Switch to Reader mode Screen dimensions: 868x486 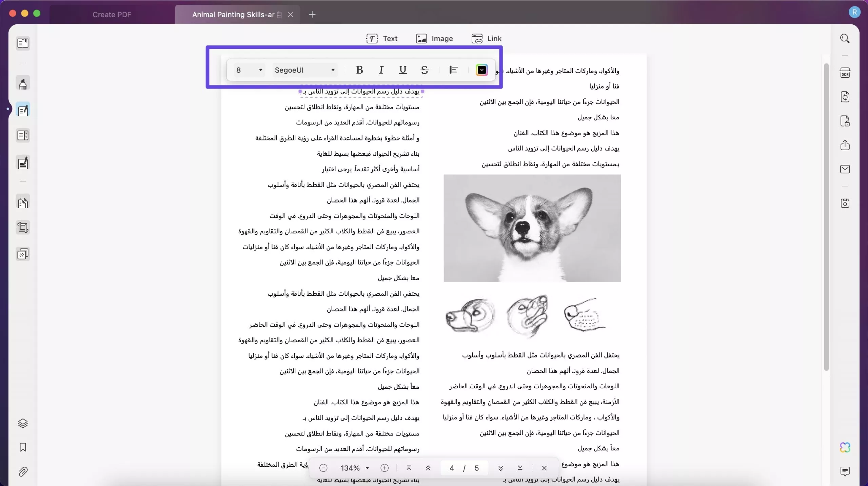23,43
